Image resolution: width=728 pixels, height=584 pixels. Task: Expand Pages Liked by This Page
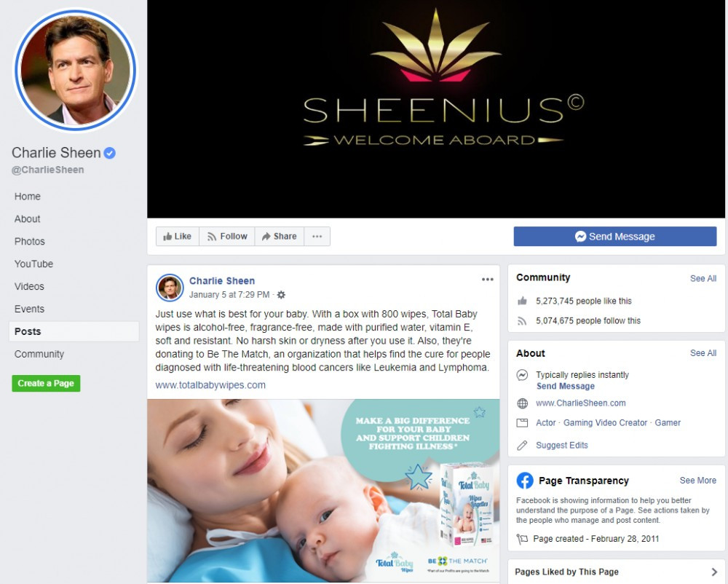(617, 572)
